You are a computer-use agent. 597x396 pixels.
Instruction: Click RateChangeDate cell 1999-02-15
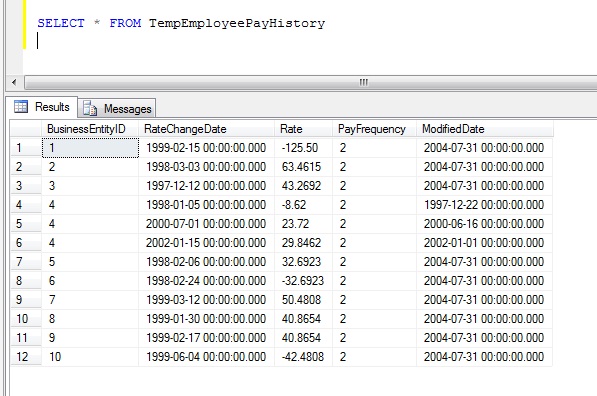click(x=206, y=148)
